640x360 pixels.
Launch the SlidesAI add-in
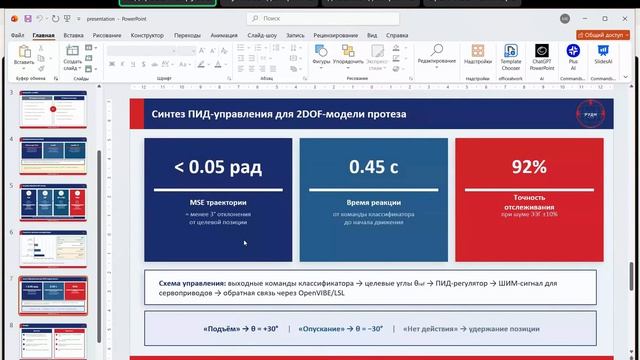coord(603,55)
